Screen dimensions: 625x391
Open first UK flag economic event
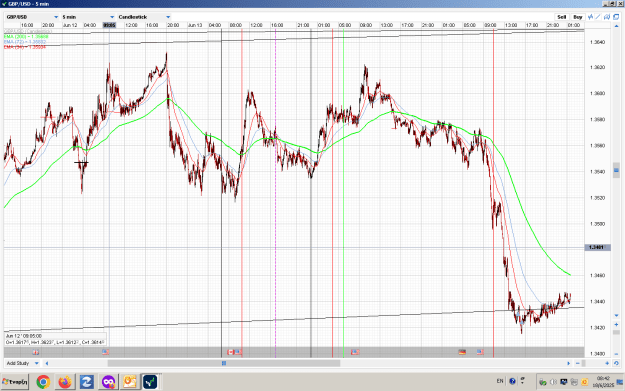pyautogui.click(x=35, y=352)
